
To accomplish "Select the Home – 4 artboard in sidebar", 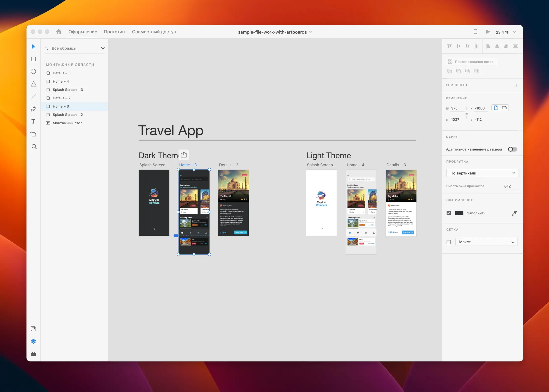I will point(61,81).
